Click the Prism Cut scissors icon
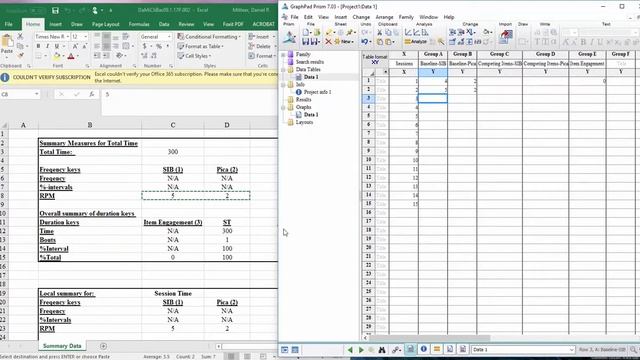The height and width of the screenshot is (360, 640). tap(380, 32)
